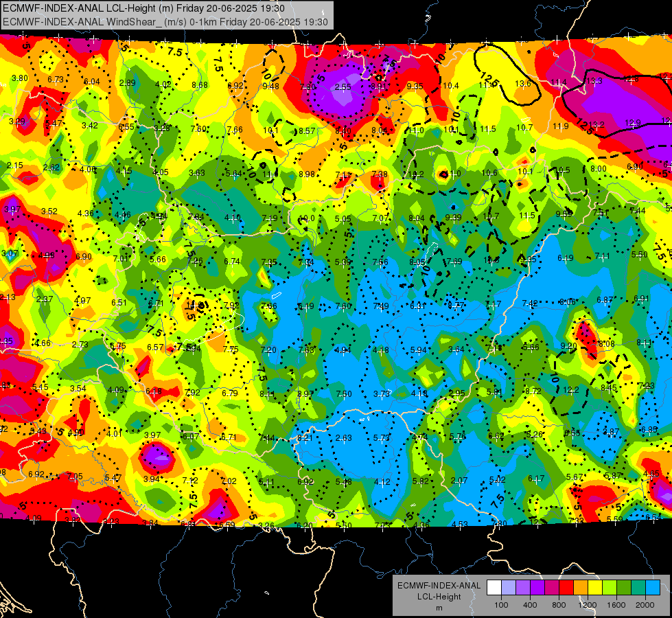
Task: Click the pale lavender legend swatch
Action: click(509, 588)
